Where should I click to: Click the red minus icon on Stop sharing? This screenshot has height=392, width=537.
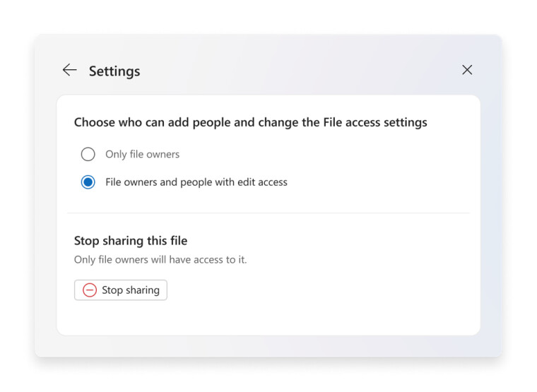click(x=90, y=290)
